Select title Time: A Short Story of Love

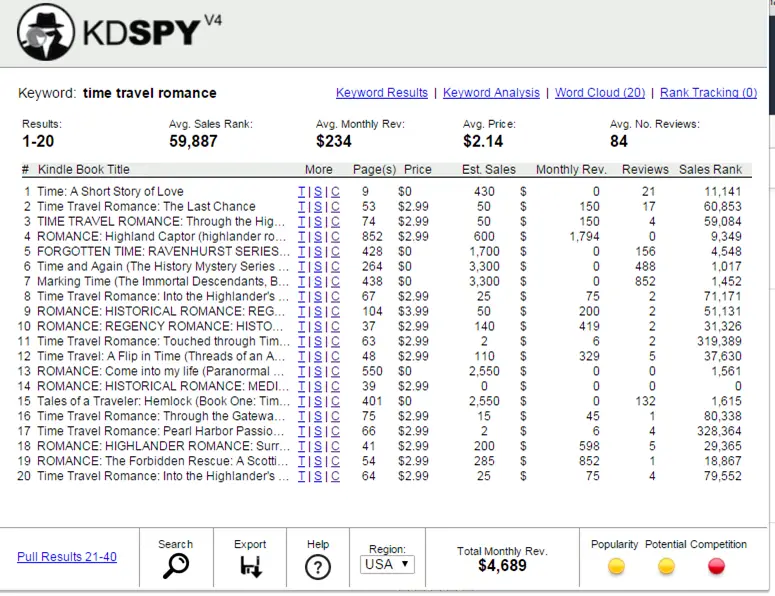point(110,192)
